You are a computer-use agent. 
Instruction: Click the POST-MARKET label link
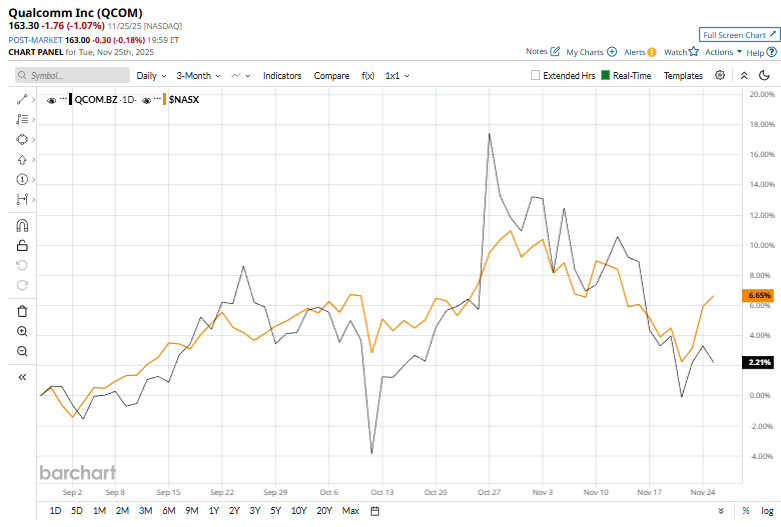[x=35, y=40]
